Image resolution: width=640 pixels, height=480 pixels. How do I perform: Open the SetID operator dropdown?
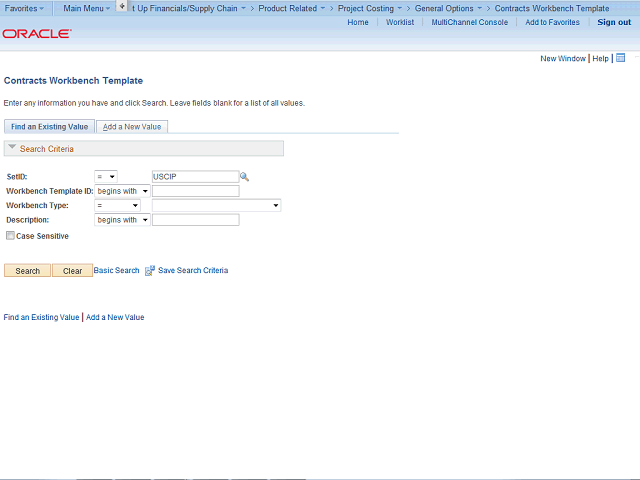[106, 177]
